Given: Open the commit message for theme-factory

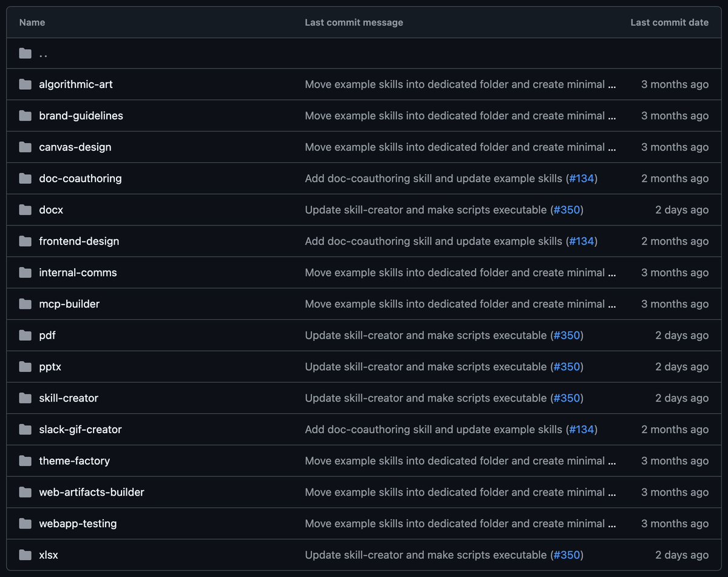Looking at the screenshot, I should (x=455, y=461).
